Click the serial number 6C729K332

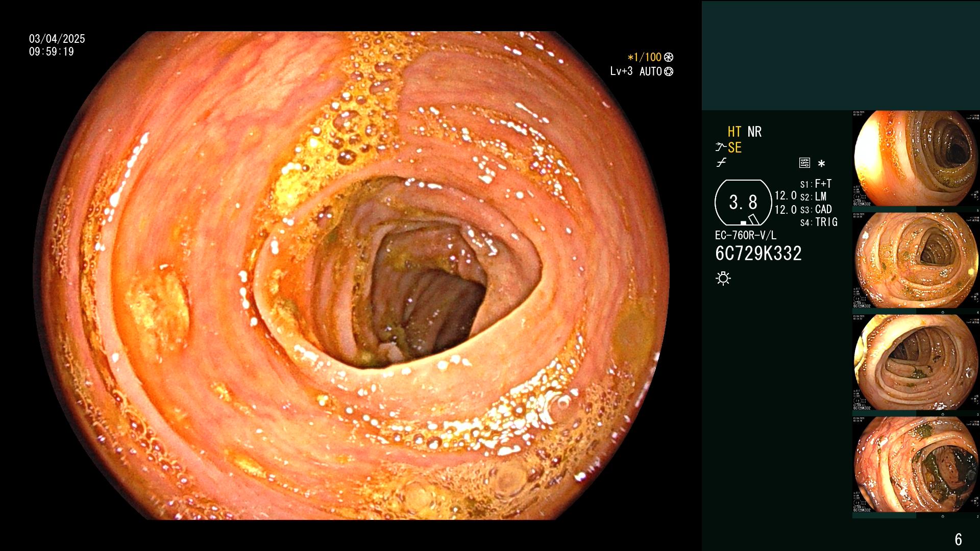point(758,254)
